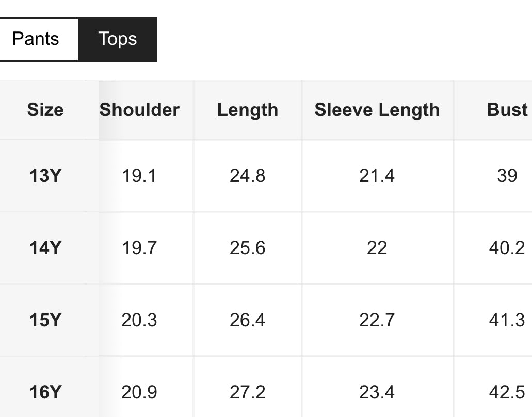532x417 pixels.
Task: Click the Bust column header
Action: (x=507, y=110)
